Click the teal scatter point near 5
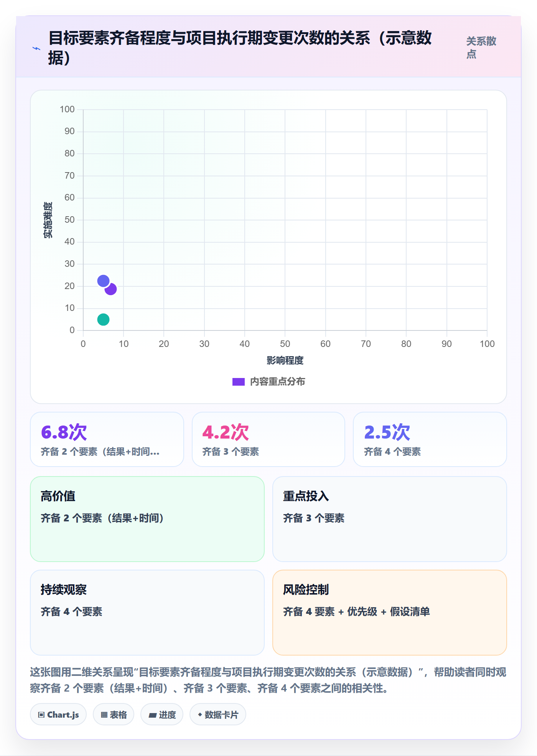 (x=103, y=319)
